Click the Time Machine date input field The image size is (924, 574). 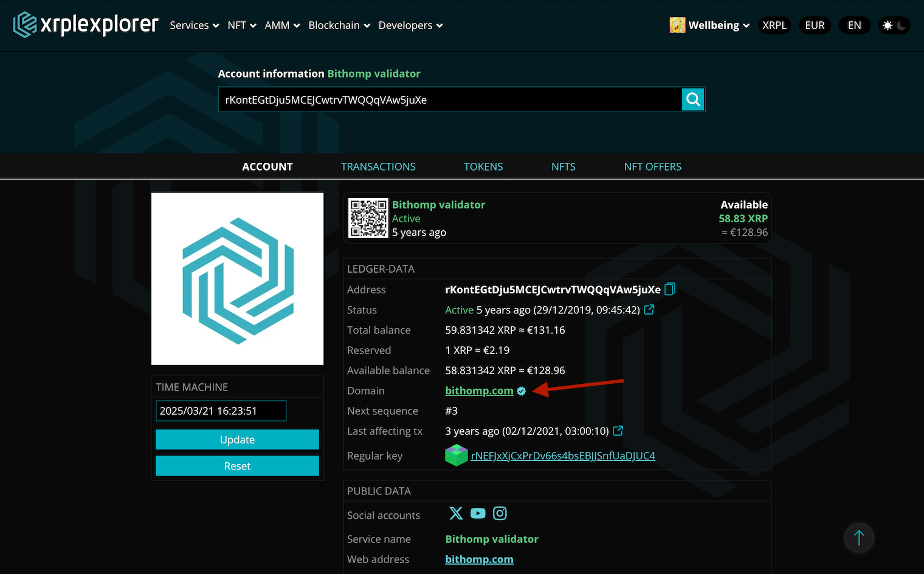(221, 411)
